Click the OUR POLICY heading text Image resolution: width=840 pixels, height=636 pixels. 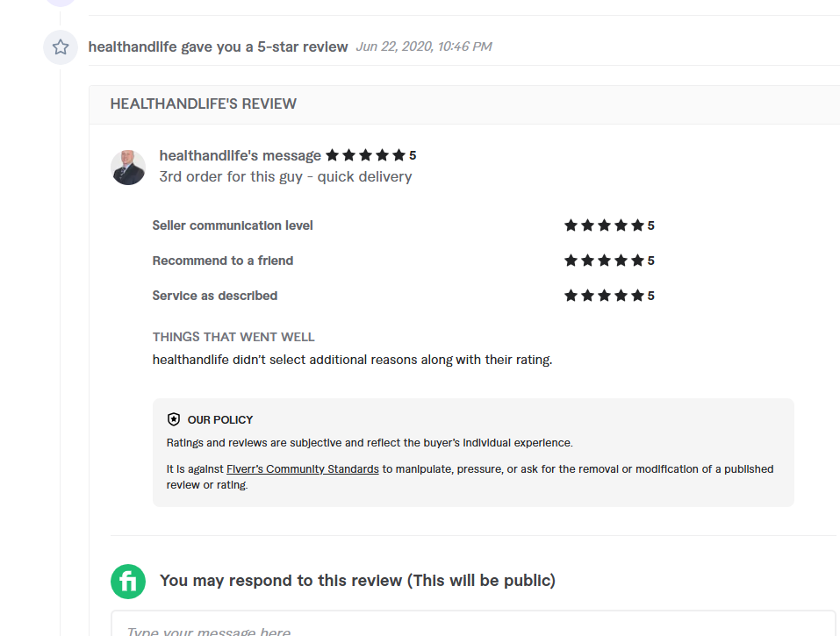pos(220,420)
